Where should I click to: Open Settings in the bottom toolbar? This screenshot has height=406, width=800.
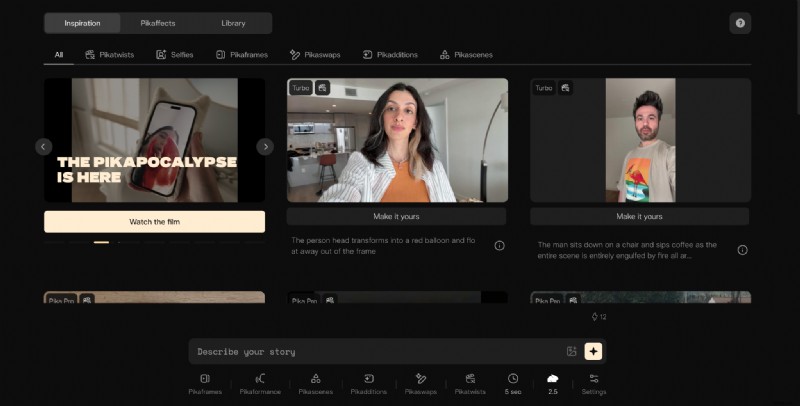pyautogui.click(x=594, y=384)
